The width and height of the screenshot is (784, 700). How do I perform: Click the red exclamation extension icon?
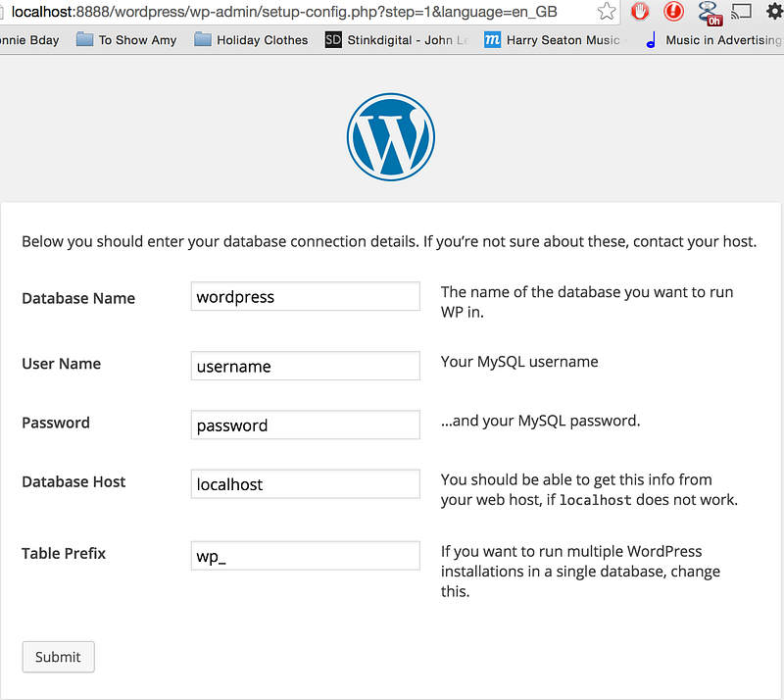tap(673, 11)
